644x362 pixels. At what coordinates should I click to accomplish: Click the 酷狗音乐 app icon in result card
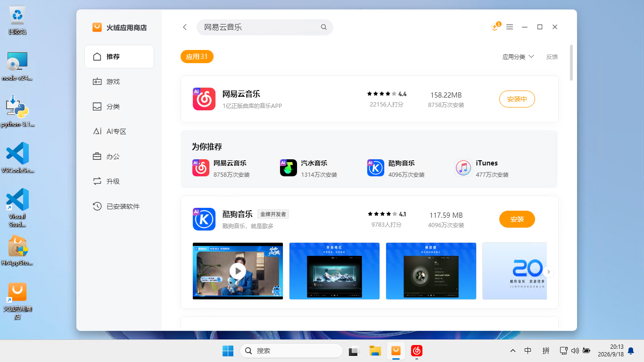(204, 219)
